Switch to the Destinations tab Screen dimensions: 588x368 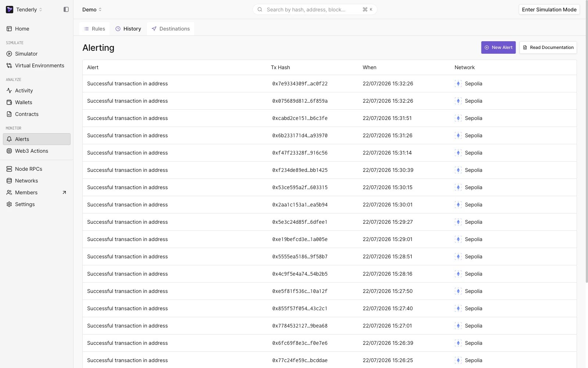tap(171, 29)
